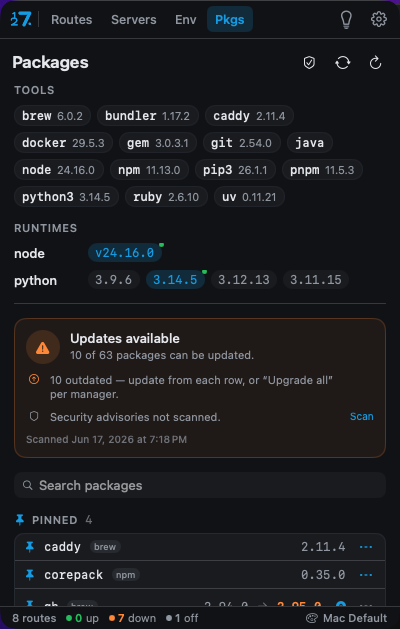Screen dimensions: 400x629
Task: Click the 1 off status indicator
Action: click(182, 618)
